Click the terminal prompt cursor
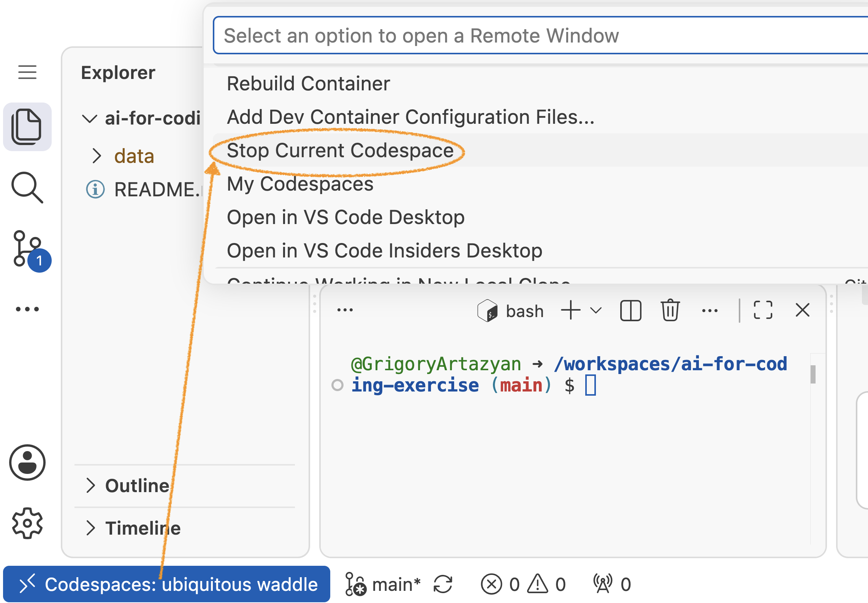Screen dimensions: 868x603 coord(590,385)
